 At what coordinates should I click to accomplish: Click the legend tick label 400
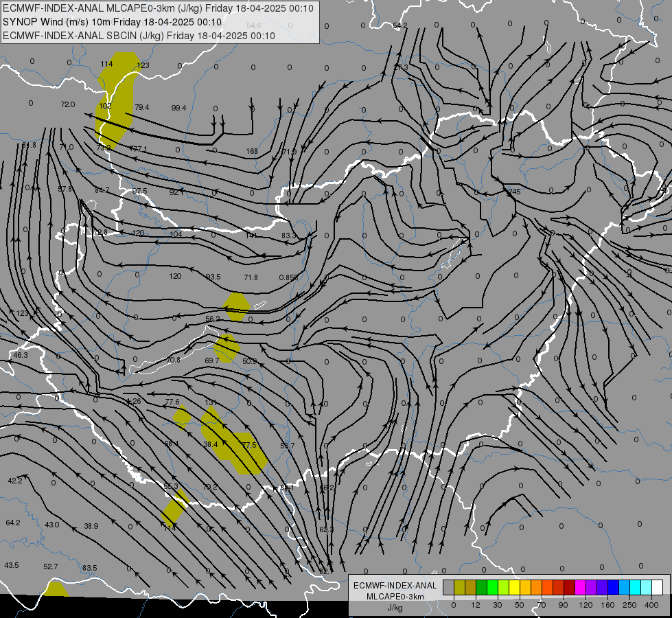(x=651, y=605)
